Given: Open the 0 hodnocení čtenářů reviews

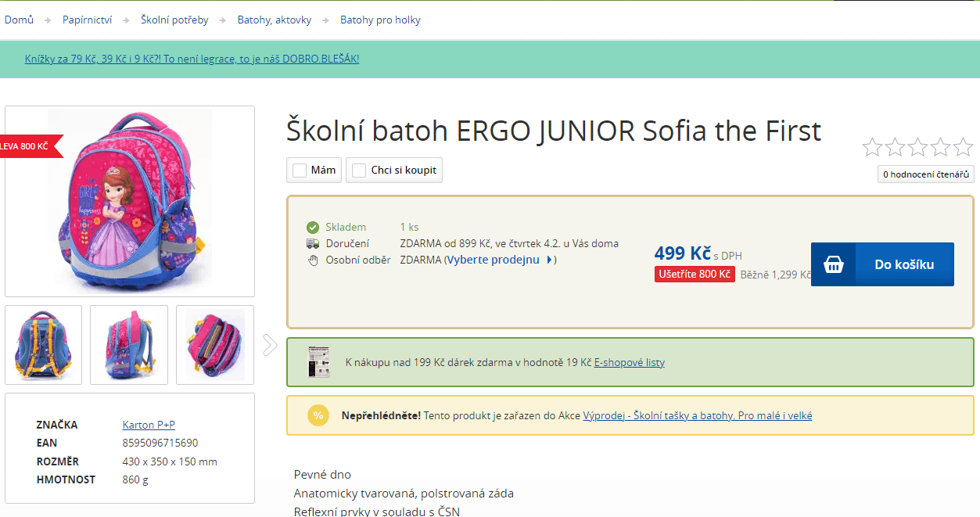Looking at the screenshot, I should click(x=926, y=174).
